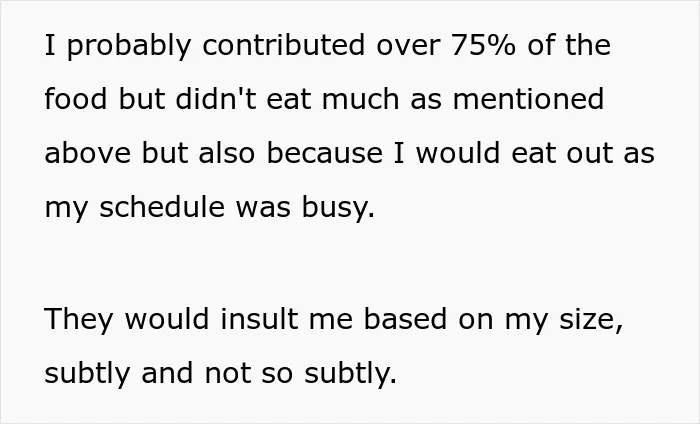Click the word "because"

(325, 153)
